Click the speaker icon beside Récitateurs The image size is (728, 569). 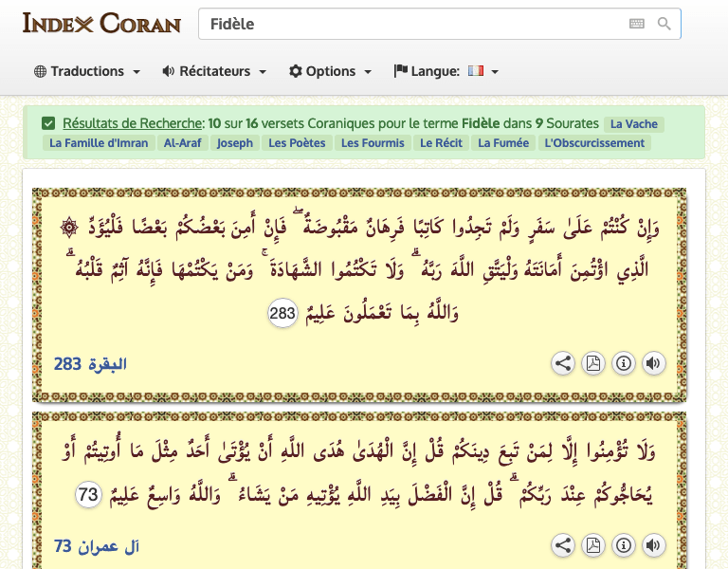(169, 71)
